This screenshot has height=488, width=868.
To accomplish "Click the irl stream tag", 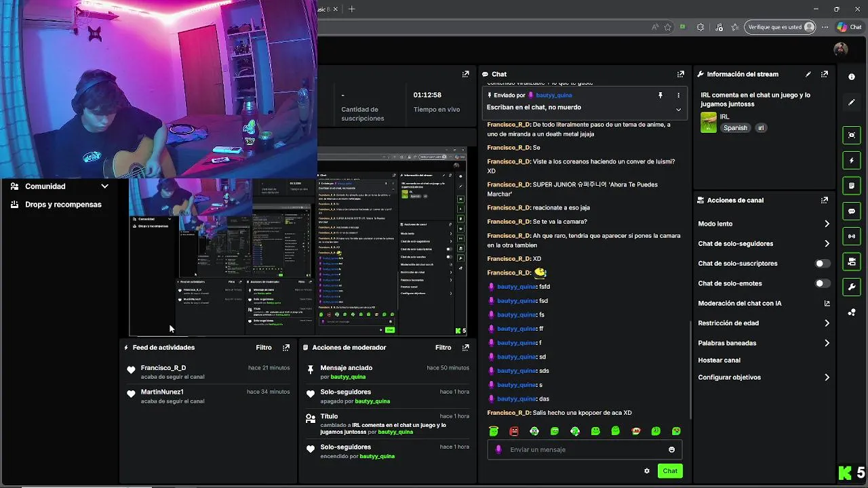I will pos(761,128).
